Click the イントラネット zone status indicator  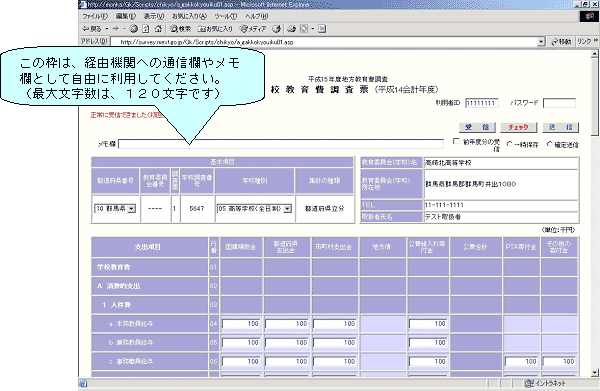[x=546, y=383]
